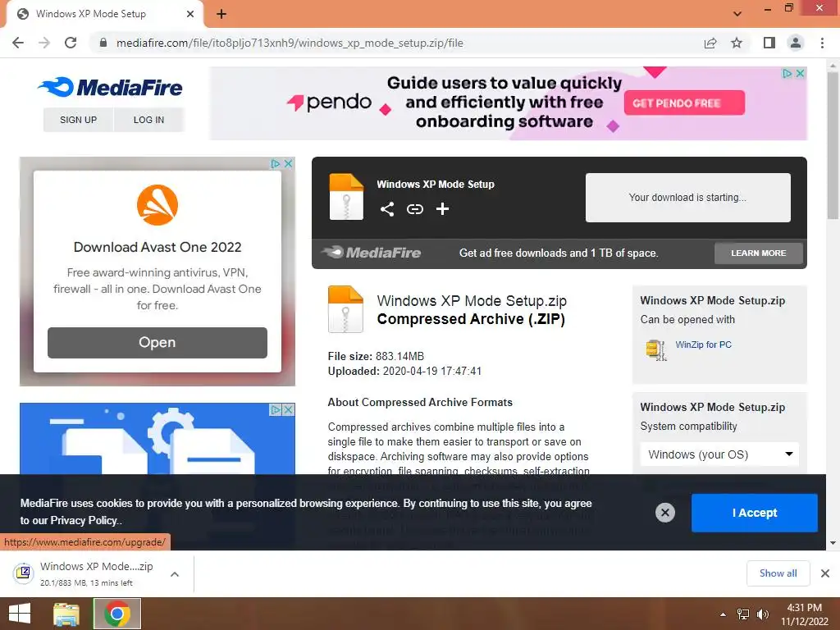Click the lock icon in address bar
Image resolution: width=840 pixels, height=630 pixels.
103,43
